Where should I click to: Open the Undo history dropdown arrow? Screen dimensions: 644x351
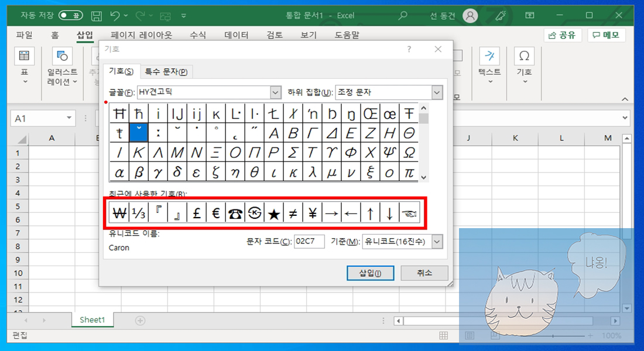[x=126, y=16]
